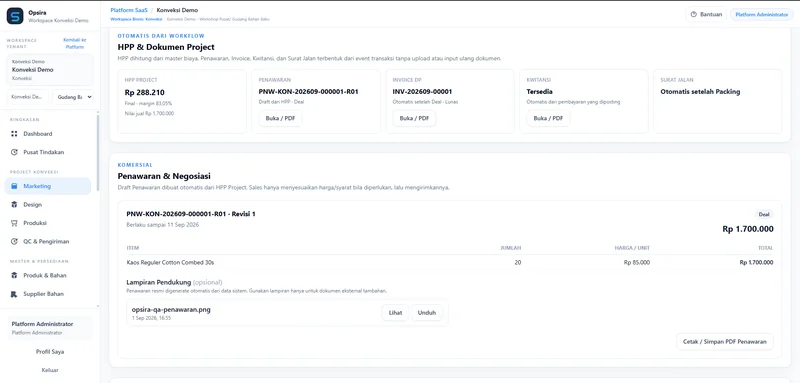Click Keluar to log out

(50, 370)
